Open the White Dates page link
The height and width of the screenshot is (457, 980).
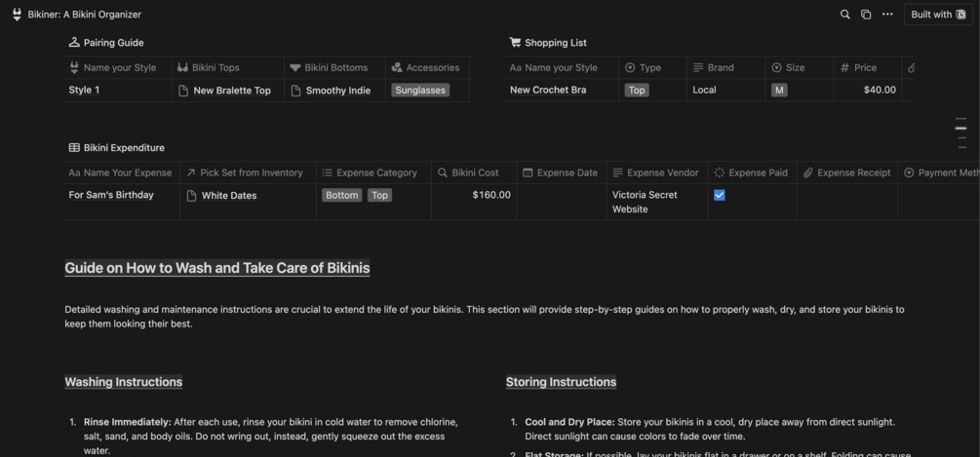[x=229, y=196]
